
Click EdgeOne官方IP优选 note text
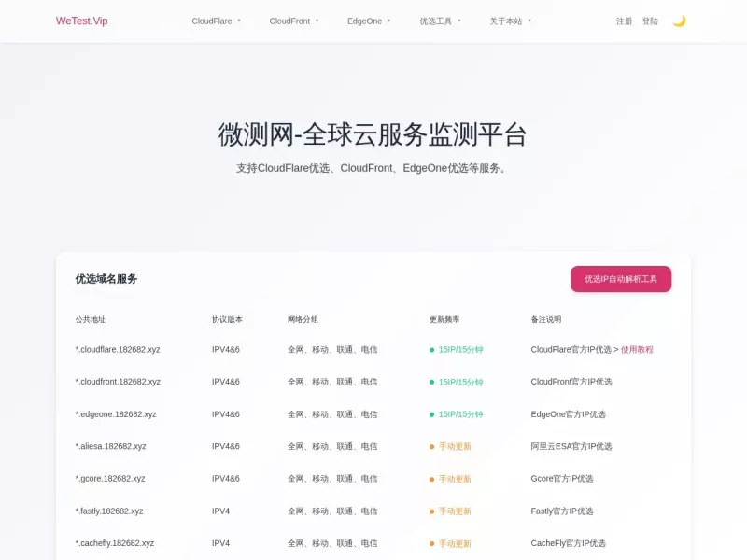[568, 414]
